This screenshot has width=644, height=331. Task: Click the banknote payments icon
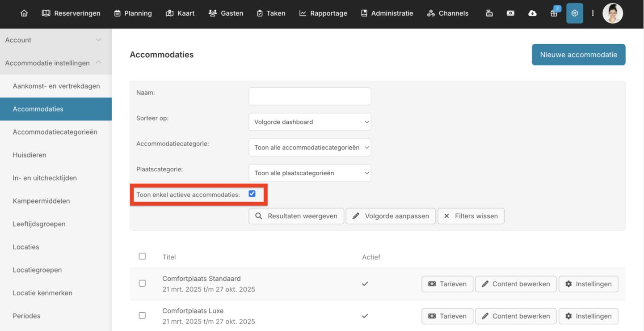[x=510, y=13]
